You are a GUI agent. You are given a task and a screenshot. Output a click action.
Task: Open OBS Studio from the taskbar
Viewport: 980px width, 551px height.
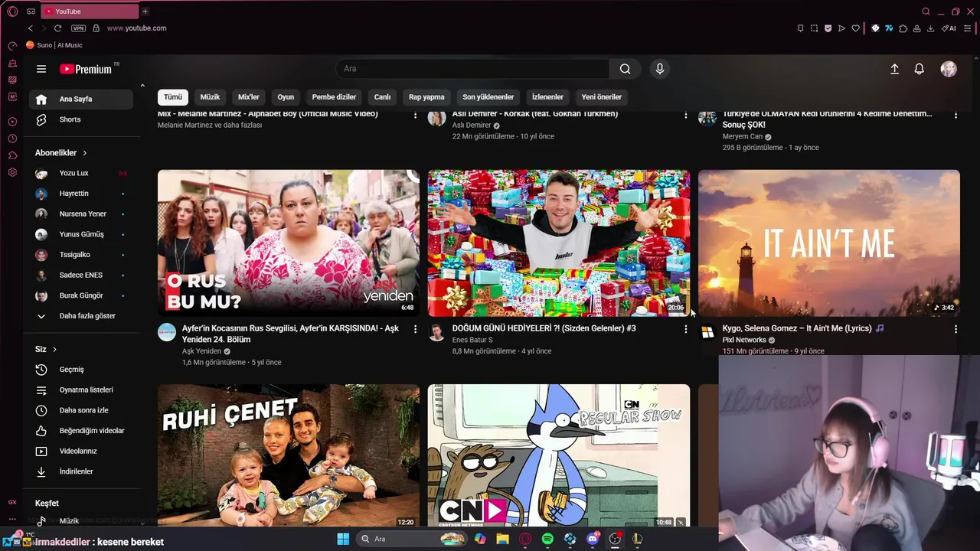pyautogui.click(x=615, y=539)
